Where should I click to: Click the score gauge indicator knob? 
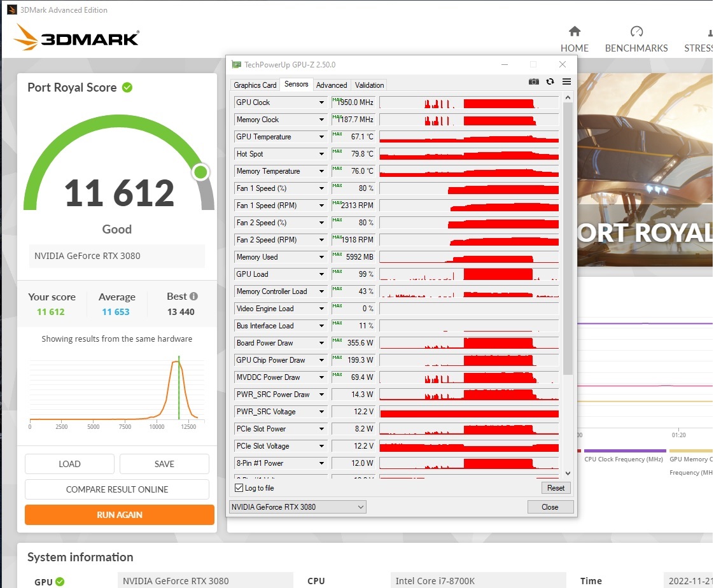tap(200, 172)
